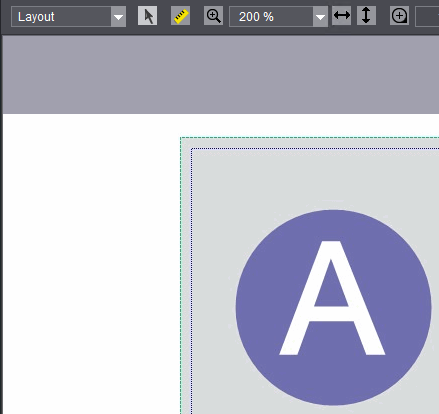Click the circled plus zoom icon
Viewport: 439px width, 414px height.
pos(399,16)
